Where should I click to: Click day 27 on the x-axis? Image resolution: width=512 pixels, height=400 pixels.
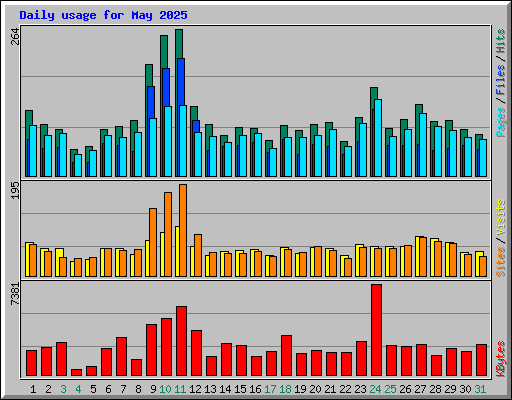(x=420, y=389)
